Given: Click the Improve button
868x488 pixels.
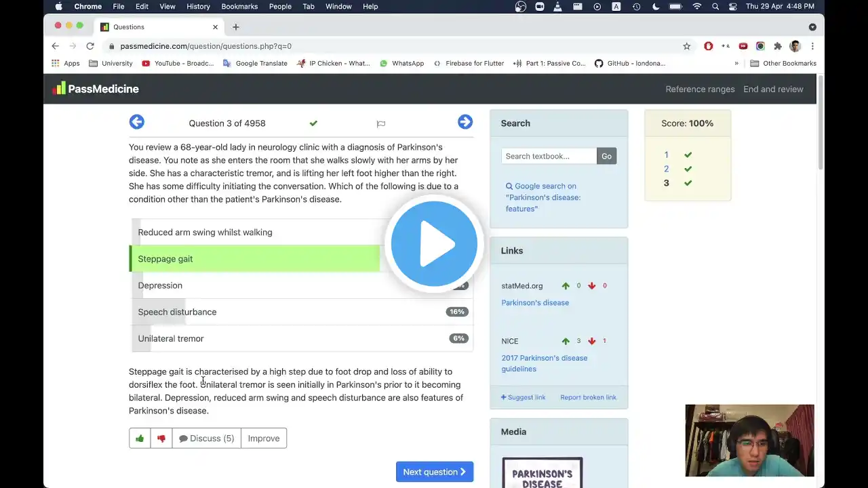Looking at the screenshot, I should coord(264,439).
